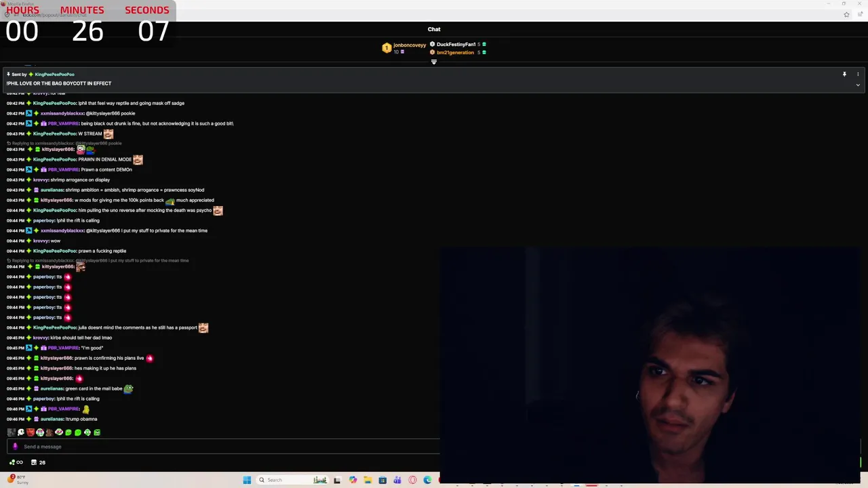Click face emote after 'PRAWN IN DENIAL MODE'
868x488 pixels.
[x=138, y=159]
